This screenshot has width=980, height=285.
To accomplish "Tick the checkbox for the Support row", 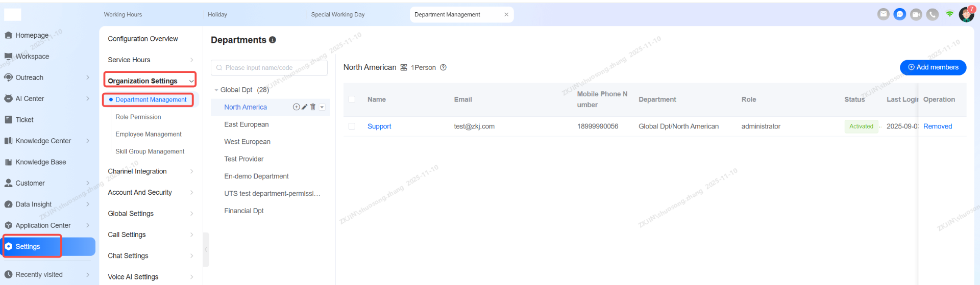I will click(x=352, y=126).
